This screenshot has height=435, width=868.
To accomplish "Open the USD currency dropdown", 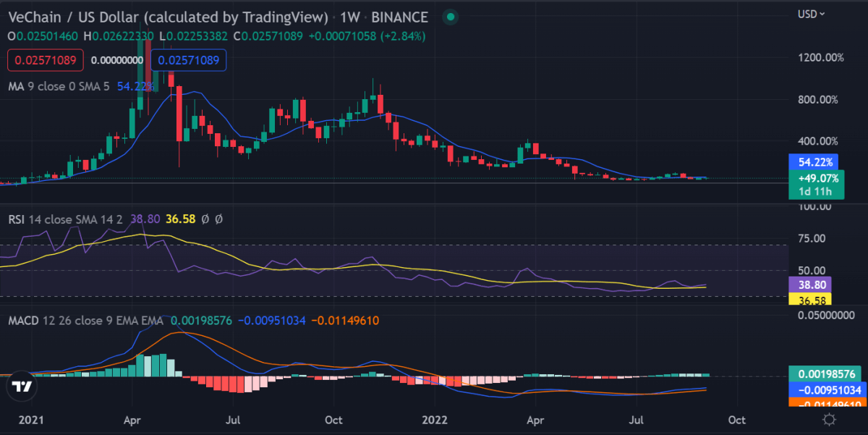I will coord(812,13).
